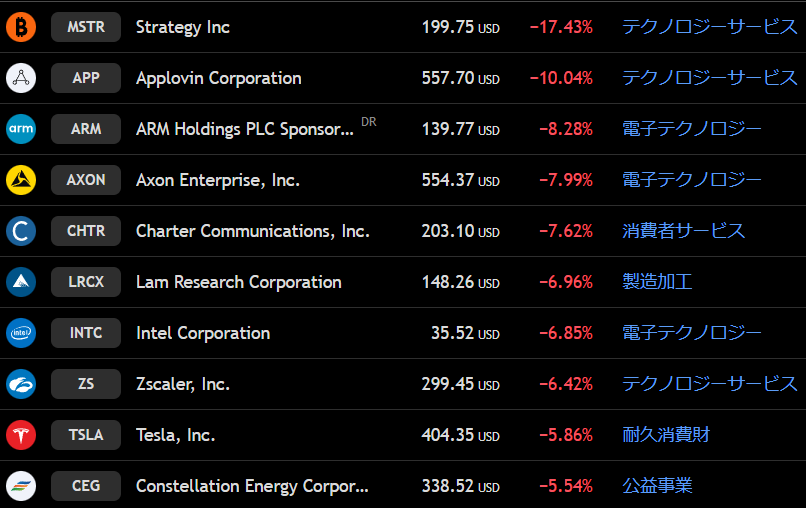Click the 製造加工 sector link

point(657,282)
